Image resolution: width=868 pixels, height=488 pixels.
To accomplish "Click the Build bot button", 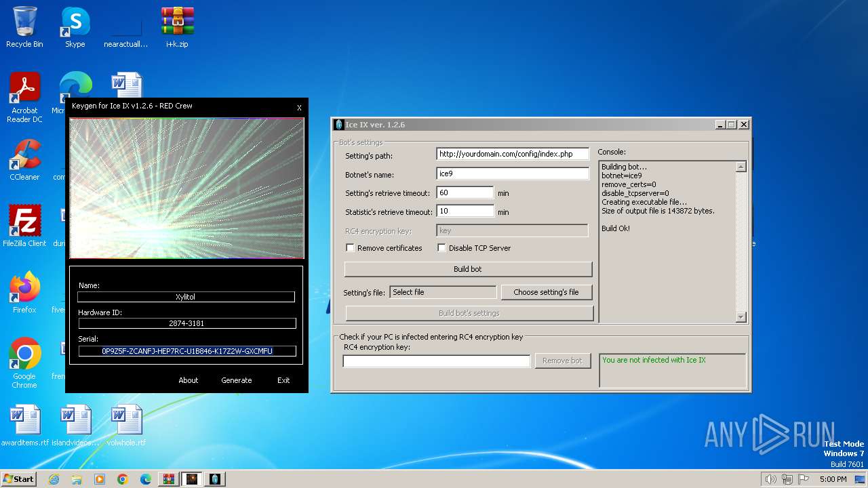I will point(468,269).
